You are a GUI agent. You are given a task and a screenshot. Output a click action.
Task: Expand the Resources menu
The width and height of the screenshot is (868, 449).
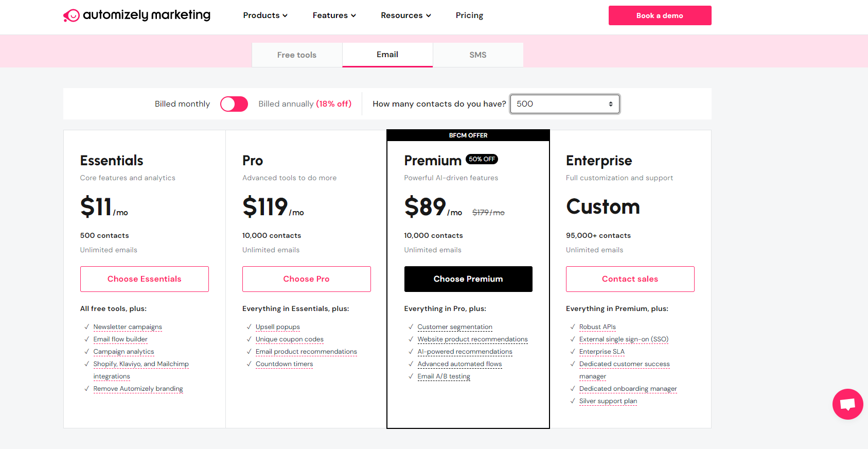pyautogui.click(x=406, y=15)
